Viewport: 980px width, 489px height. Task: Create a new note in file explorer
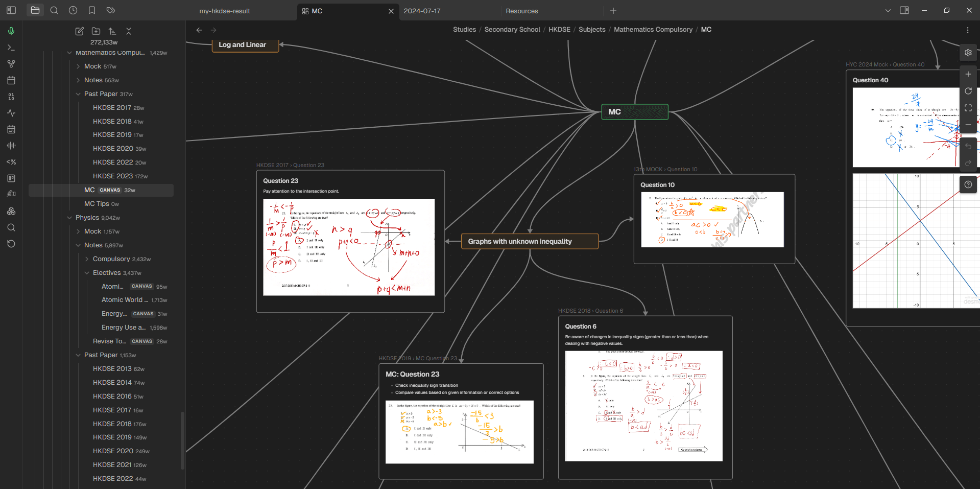(79, 31)
